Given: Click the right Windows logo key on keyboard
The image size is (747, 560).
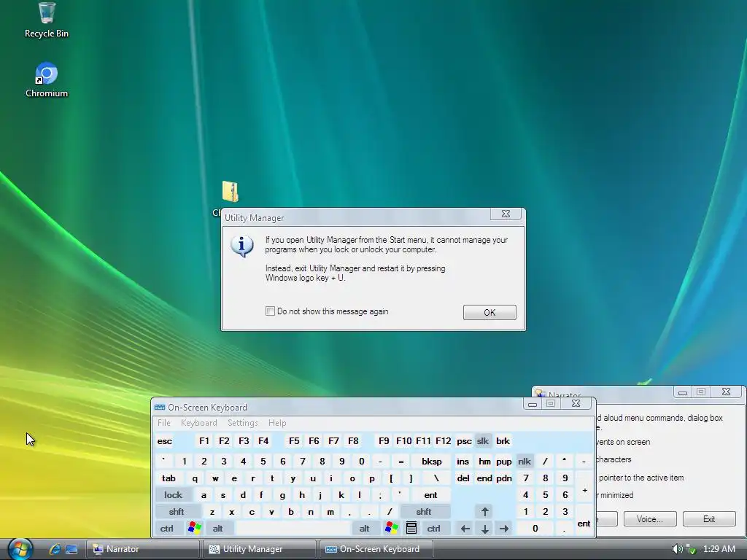Looking at the screenshot, I should (x=391, y=528).
